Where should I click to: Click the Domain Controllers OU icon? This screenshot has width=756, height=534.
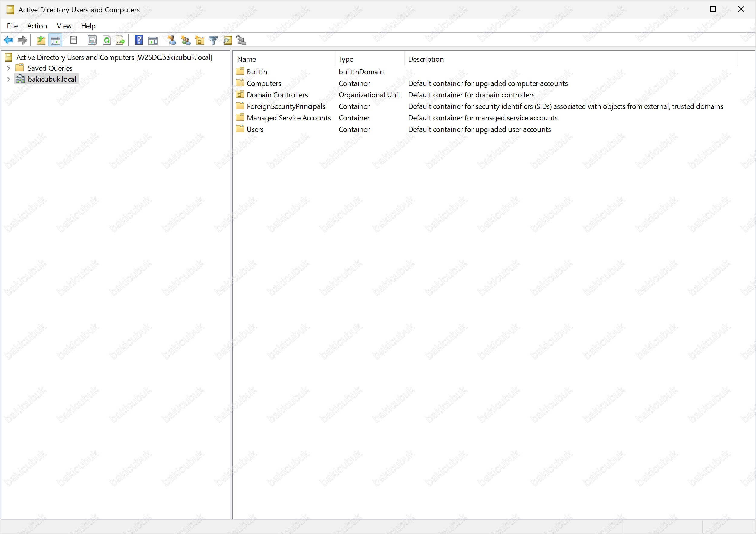tap(240, 94)
